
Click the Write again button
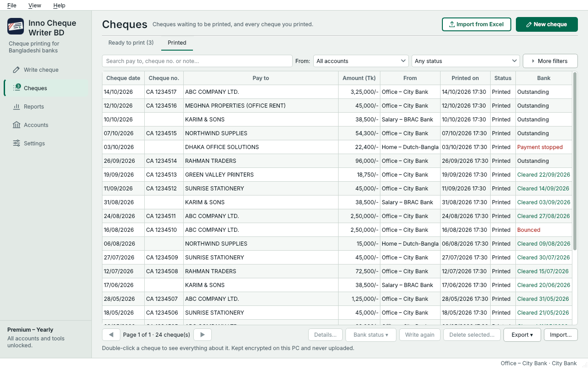(420, 335)
